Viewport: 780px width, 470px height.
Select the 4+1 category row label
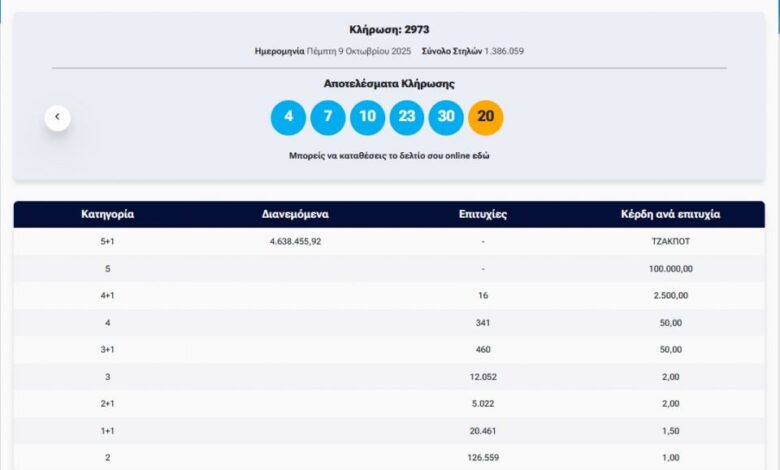point(107,296)
